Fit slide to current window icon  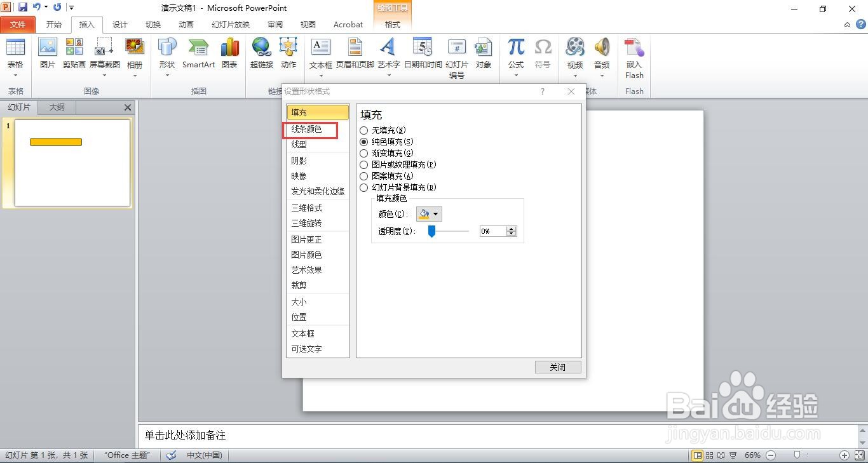point(859,455)
